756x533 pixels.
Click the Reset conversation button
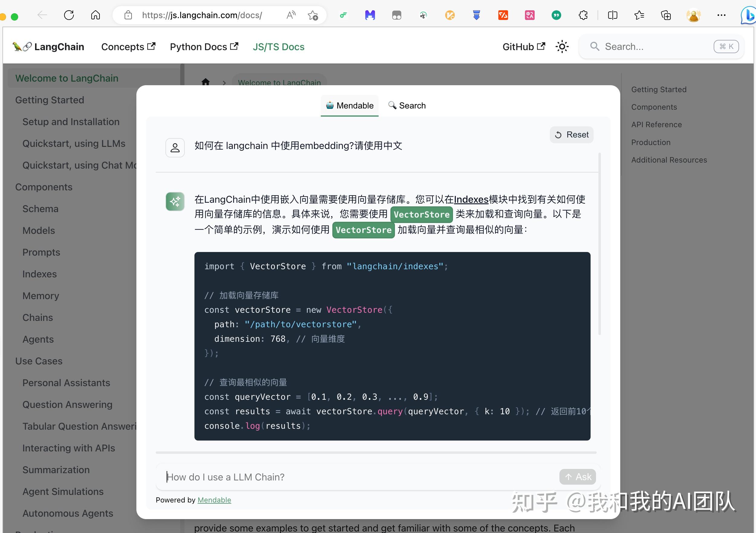coord(572,134)
